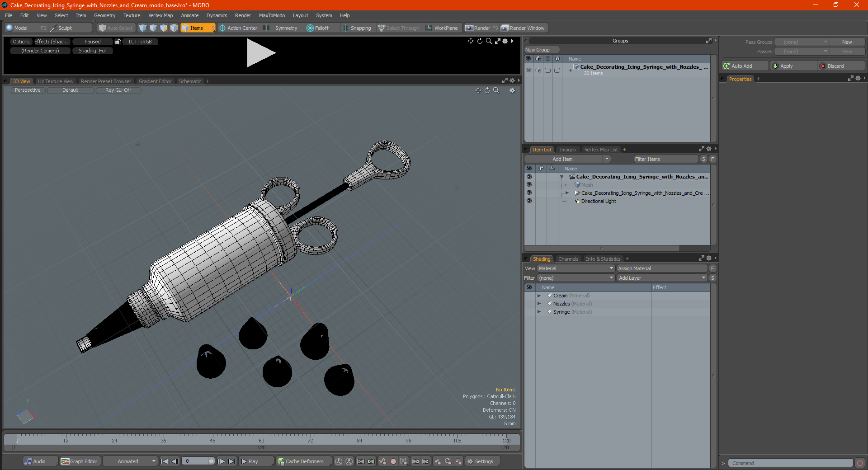Switch to Sculpt mode
This screenshot has width=868, height=470.
[70, 28]
